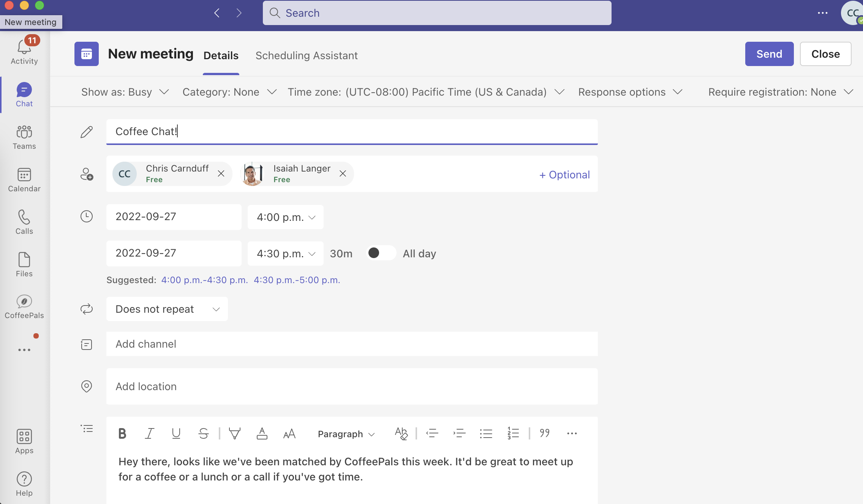The height and width of the screenshot is (504, 863).
Task: Send the meeting invite
Action: [769, 54]
